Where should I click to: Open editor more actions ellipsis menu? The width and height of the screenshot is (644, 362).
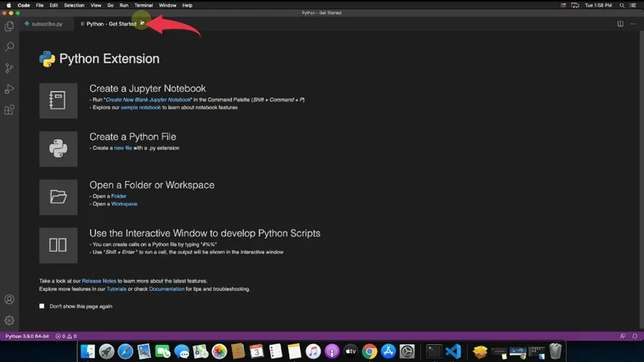click(633, 24)
